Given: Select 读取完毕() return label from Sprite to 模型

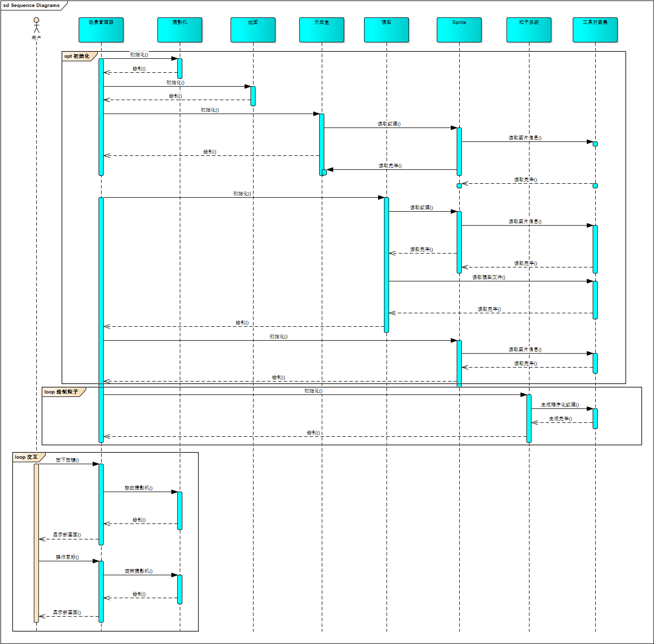Looking at the screenshot, I should [421, 250].
